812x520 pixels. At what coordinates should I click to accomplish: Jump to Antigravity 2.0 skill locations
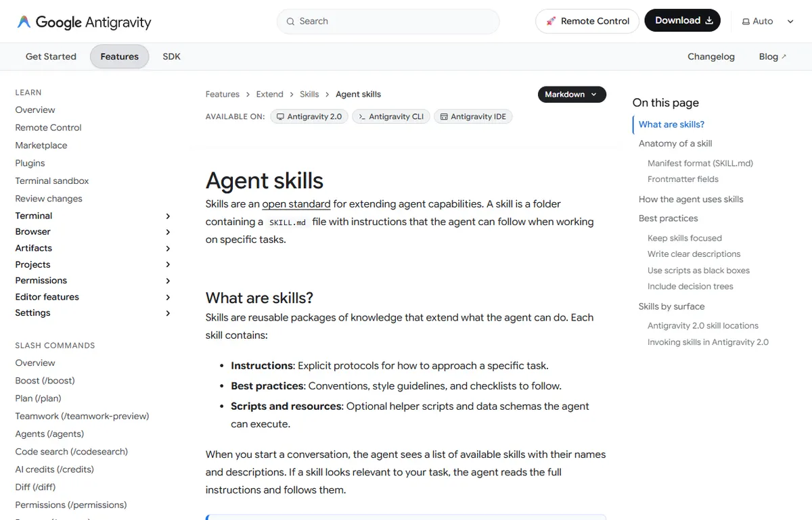click(703, 326)
